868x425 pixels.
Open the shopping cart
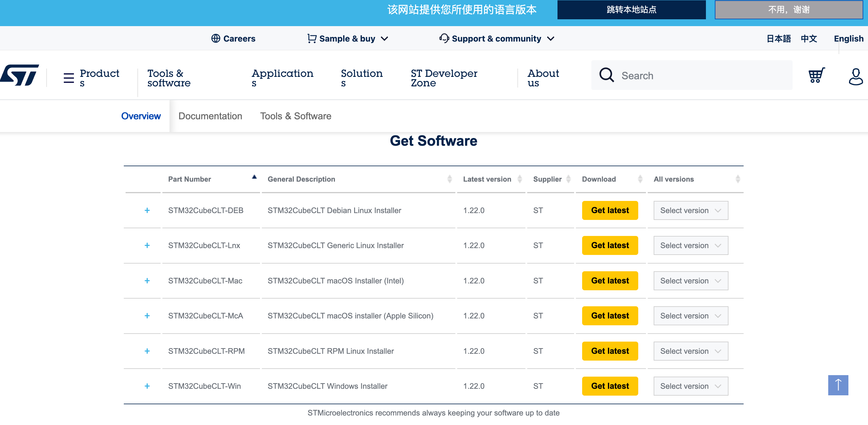pos(816,75)
